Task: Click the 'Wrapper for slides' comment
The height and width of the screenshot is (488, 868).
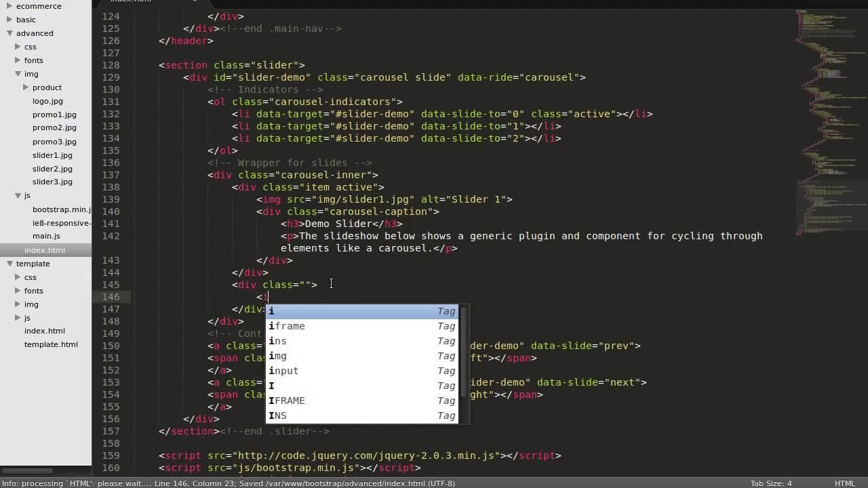Action: [290, 163]
